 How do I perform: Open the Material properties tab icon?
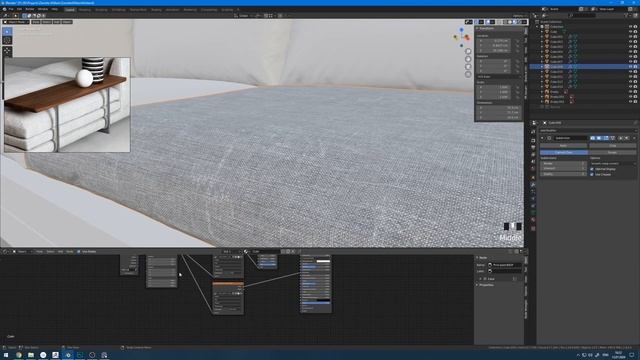[533, 220]
